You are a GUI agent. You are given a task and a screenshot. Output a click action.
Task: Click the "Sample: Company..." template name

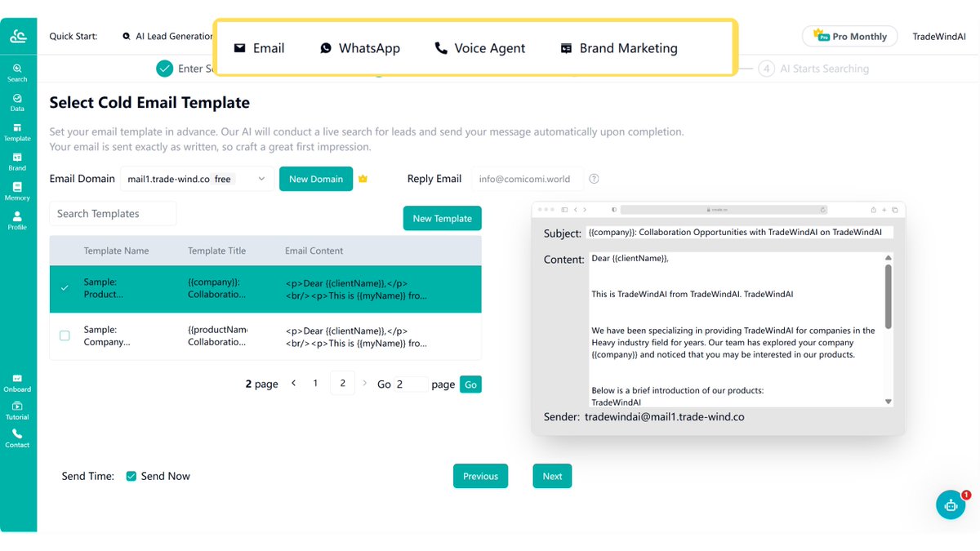pos(107,335)
